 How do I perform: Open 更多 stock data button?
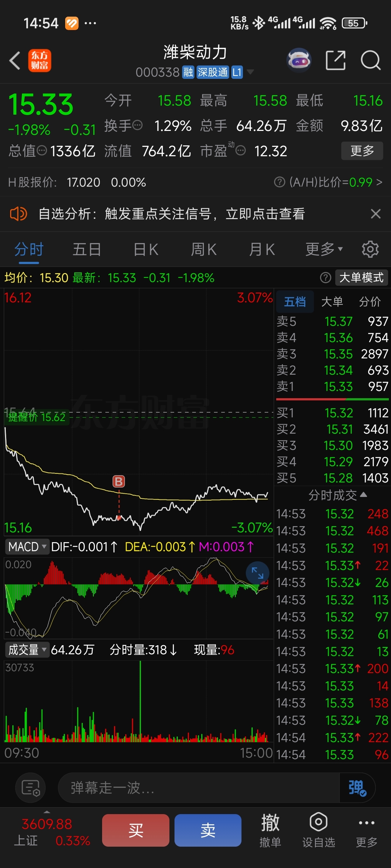click(x=362, y=151)
